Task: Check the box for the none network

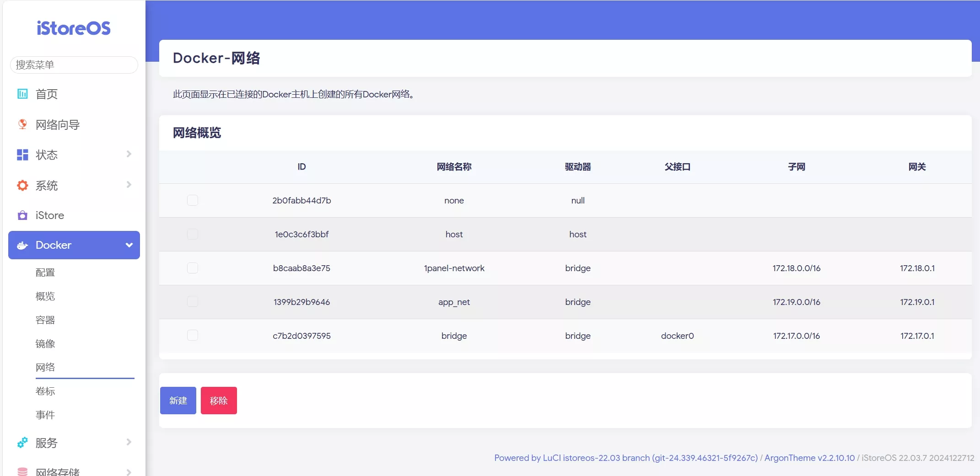Action: click(x=193, y=200)
